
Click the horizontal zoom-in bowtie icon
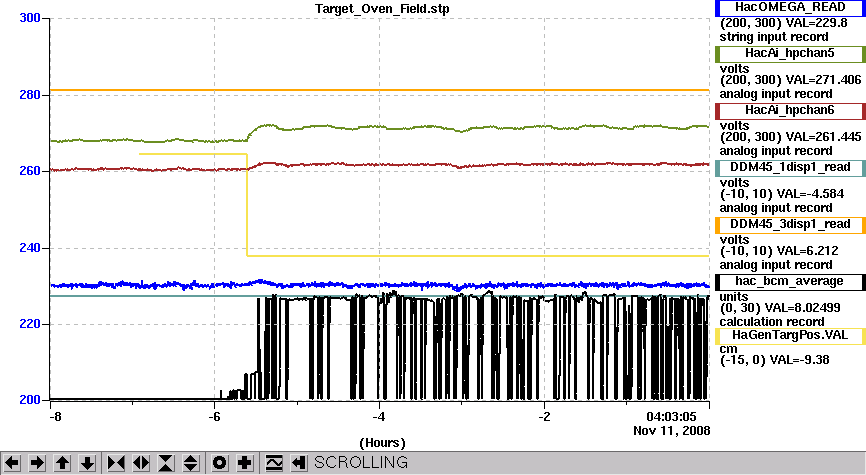pos(115,462)
